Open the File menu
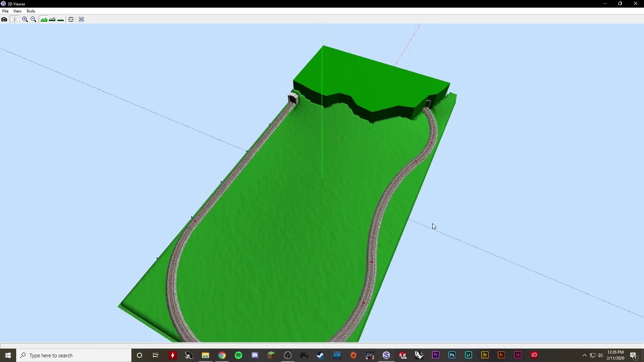The height and width of the screenshot is (362, 644). click(5, 11)
